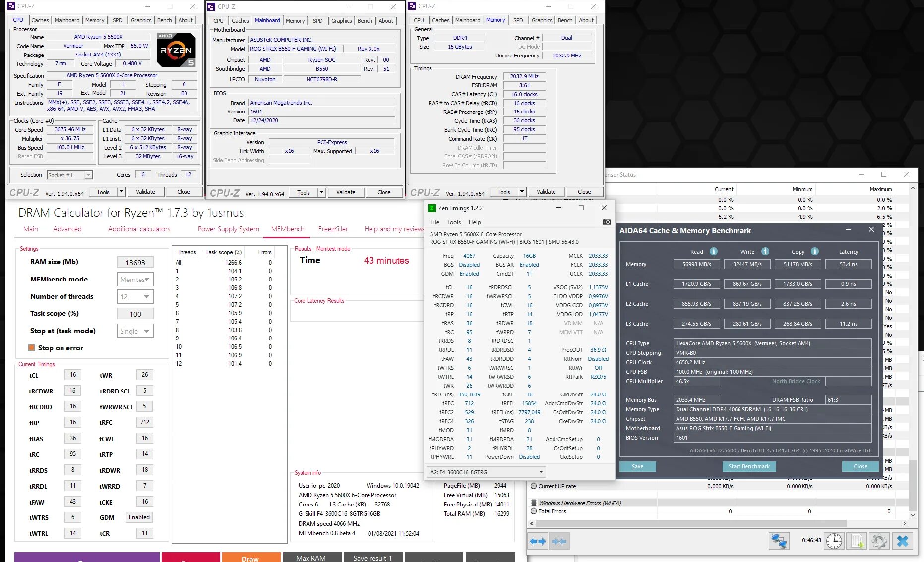
Task: Switch to Graphics tab in Memory CPU-Z window
Action: point(542,20)
